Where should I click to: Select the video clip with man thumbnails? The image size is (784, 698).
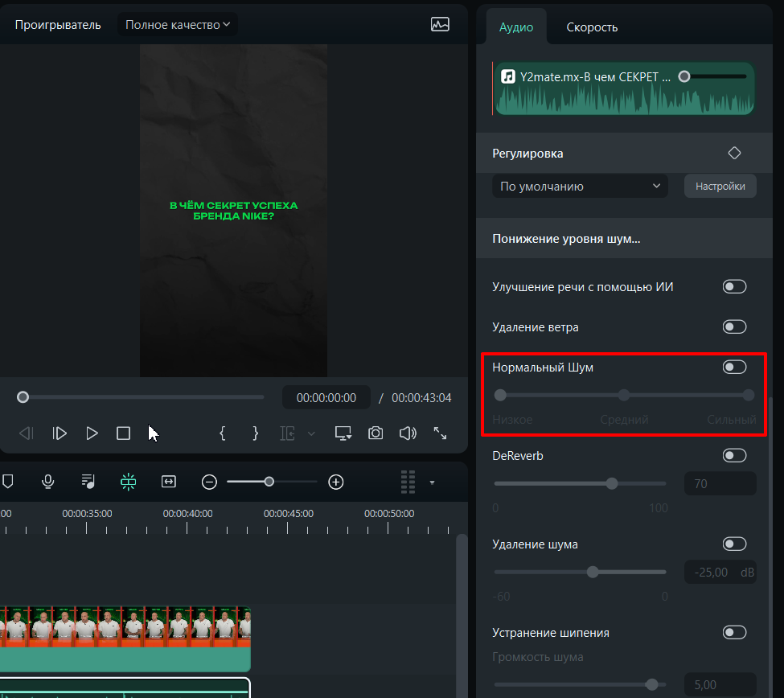tap(125, 638)
